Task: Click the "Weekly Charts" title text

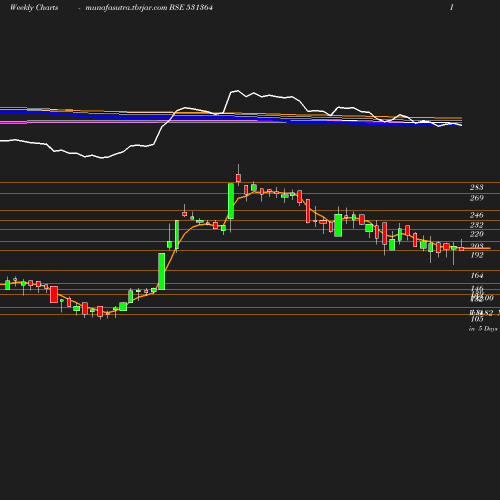Action: coord(34,7)
